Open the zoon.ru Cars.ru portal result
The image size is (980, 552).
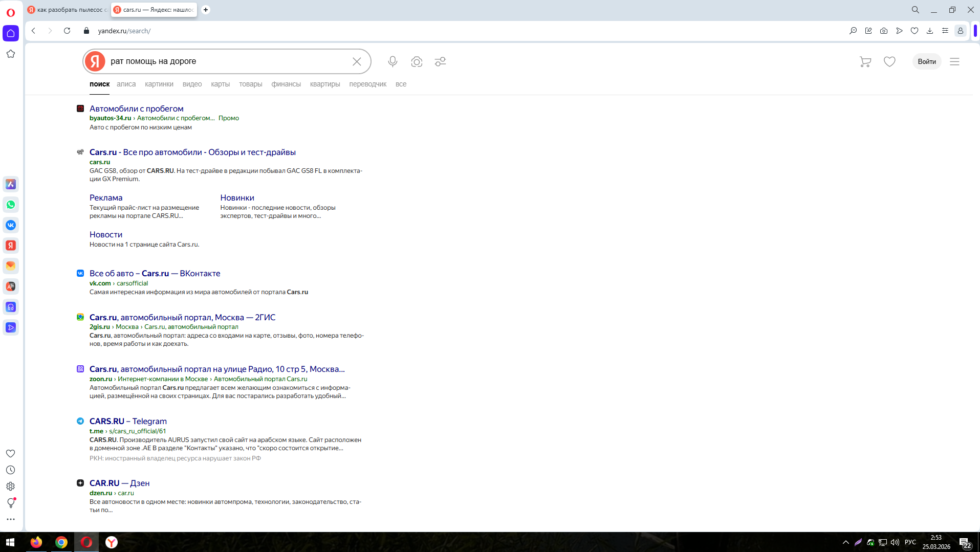(x=217, y=369)
